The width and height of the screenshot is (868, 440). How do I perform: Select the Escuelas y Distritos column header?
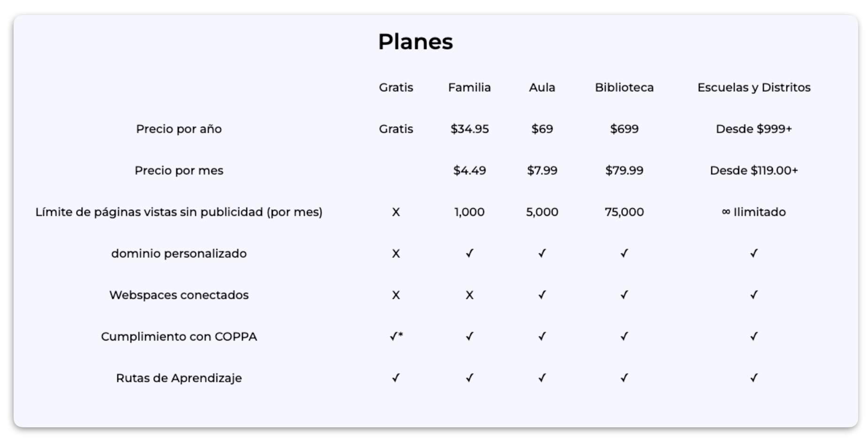point(754,88)
